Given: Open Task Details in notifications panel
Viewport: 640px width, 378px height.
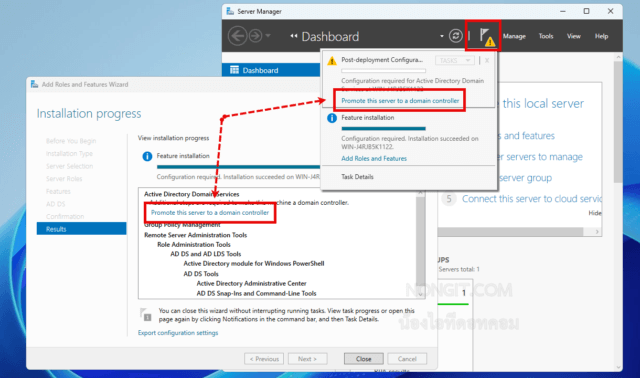Looking at the screenshot, I should (357, 177).
